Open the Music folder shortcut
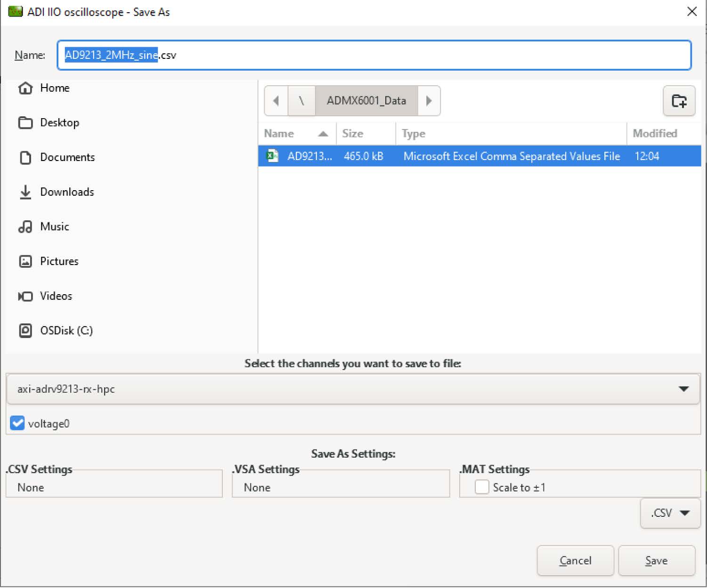This screenshot has height=588, width=707. [x=25, y=227]
